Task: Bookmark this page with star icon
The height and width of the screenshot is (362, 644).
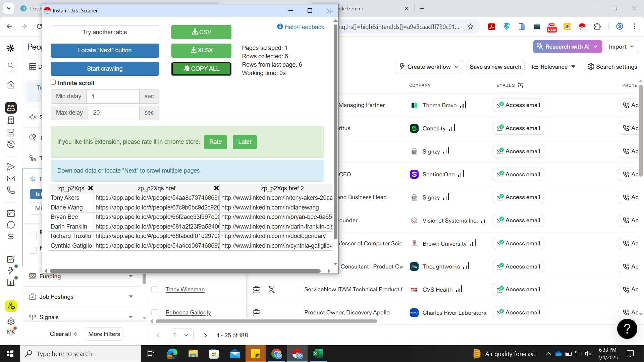Action: pos(470,27)
